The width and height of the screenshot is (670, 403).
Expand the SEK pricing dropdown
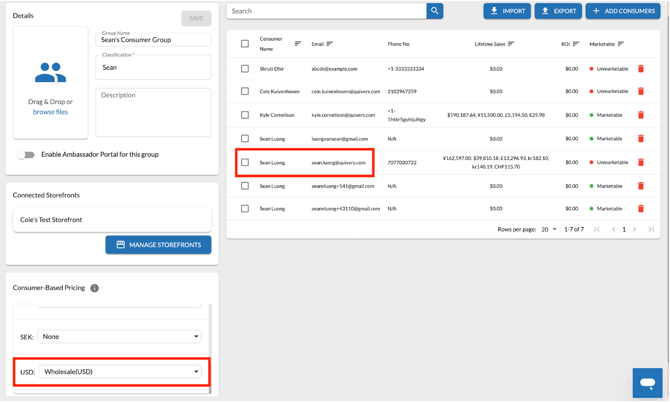coord(119,337)
